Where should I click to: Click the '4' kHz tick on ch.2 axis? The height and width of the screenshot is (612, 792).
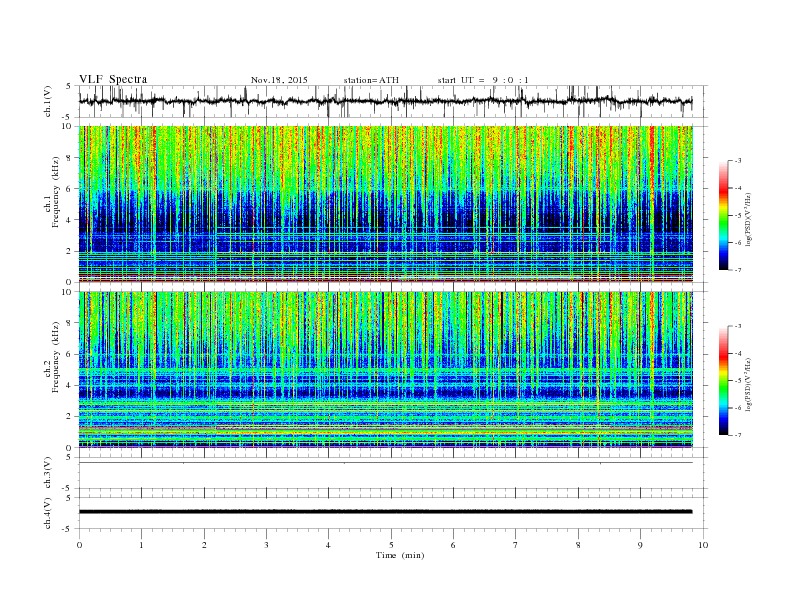click(69, 385)
